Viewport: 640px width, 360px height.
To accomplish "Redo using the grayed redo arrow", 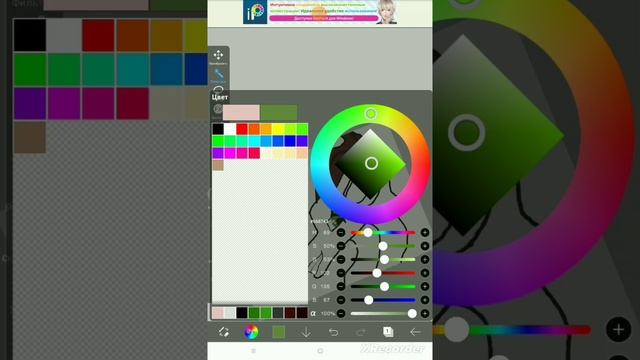I will coord(360,332).
